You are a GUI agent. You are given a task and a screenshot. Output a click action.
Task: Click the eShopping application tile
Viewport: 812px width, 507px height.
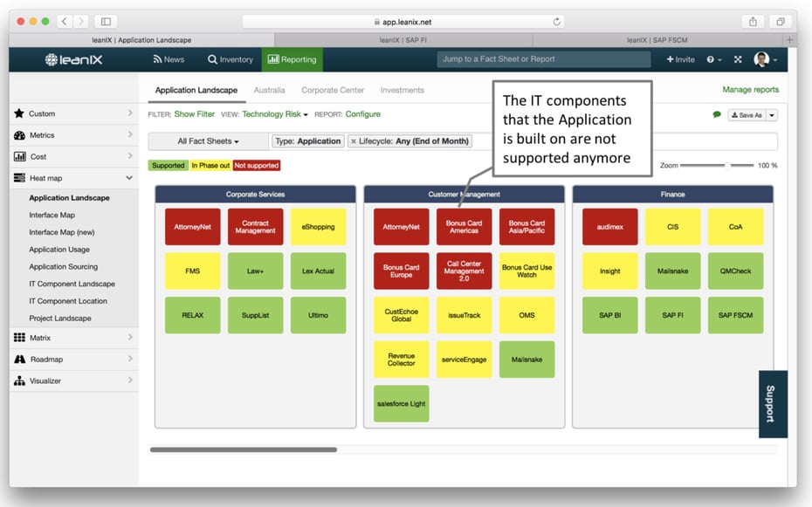point(318,227)
